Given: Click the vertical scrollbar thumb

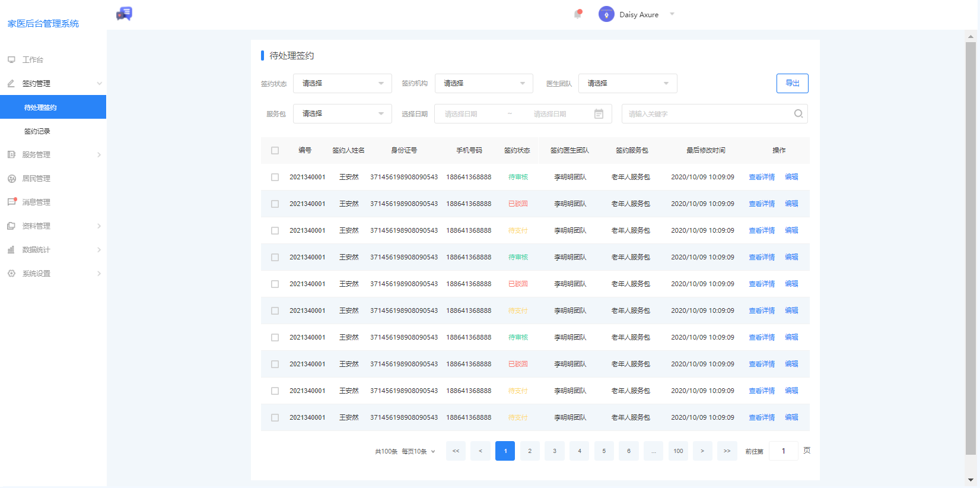Looking at the screenshot, I should pyautogui.click(x=971, y=248).
